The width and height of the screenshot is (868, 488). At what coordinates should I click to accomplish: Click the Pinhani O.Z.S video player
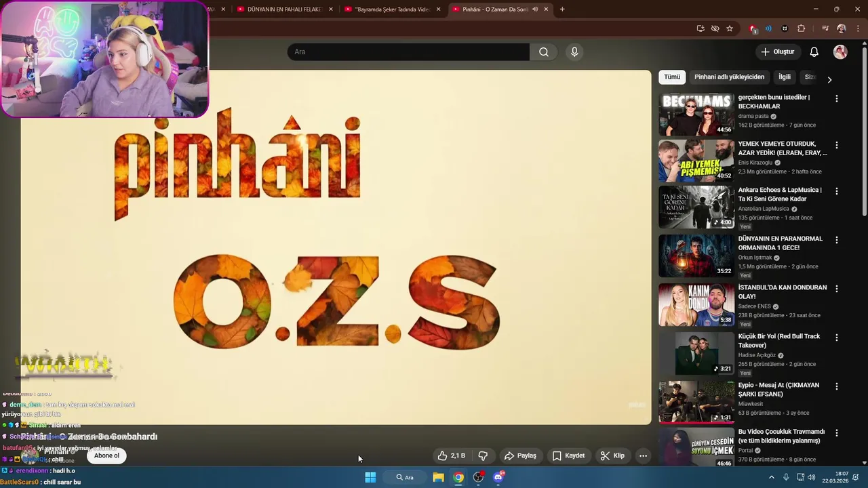pyautogui.click(x=336, y=247)
